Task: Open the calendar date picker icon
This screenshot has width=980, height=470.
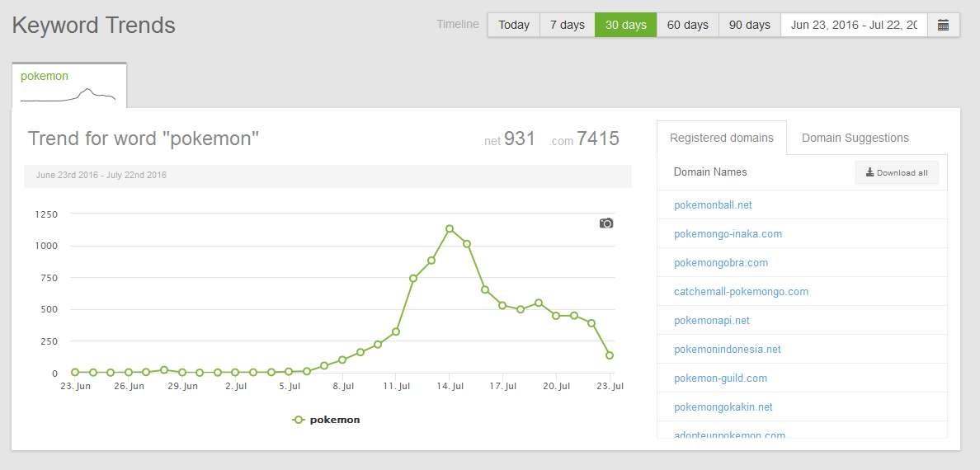Action: 943,25
